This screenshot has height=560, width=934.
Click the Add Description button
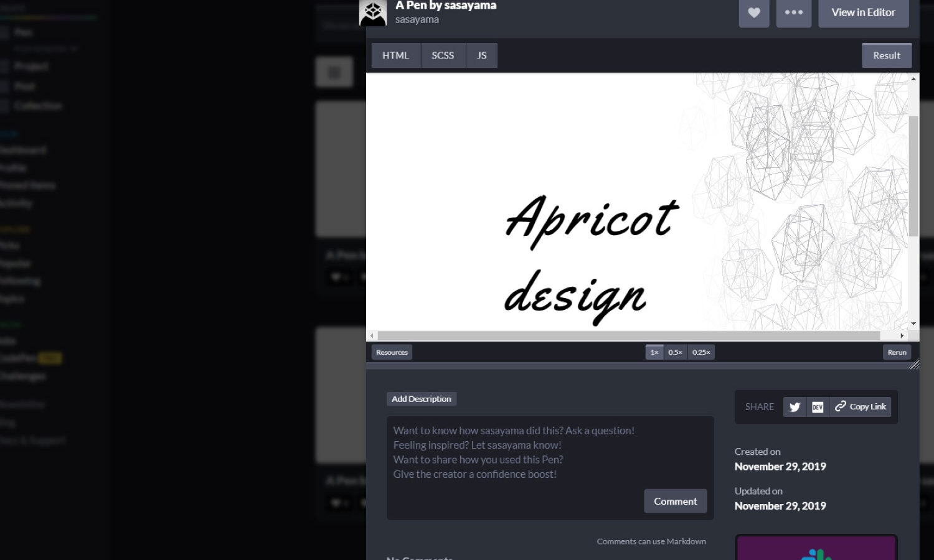tap(422, 399)
